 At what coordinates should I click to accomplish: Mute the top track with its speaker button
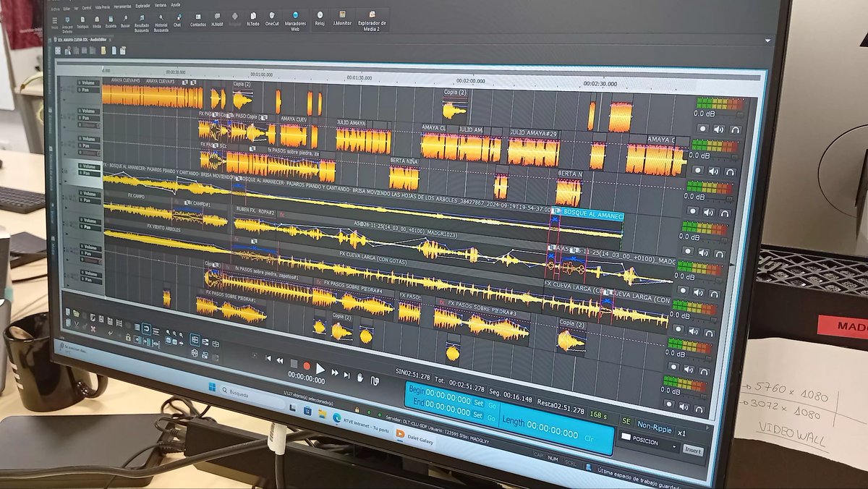pos(718,129)
